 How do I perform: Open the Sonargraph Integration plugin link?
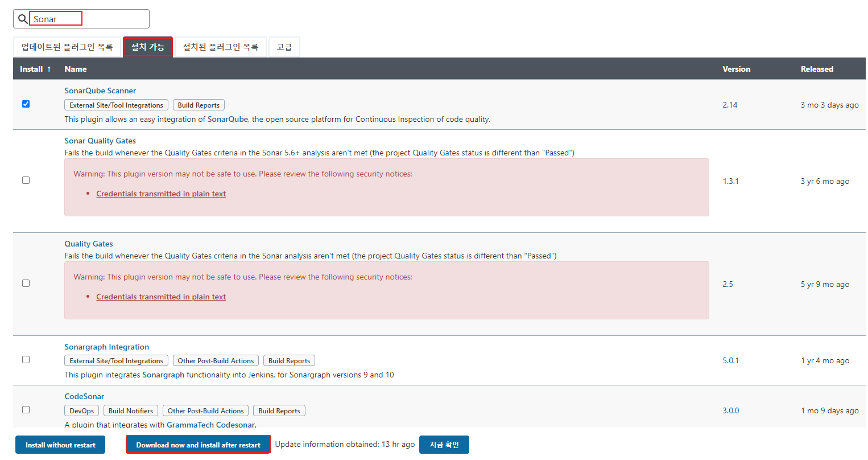(107, 347)
